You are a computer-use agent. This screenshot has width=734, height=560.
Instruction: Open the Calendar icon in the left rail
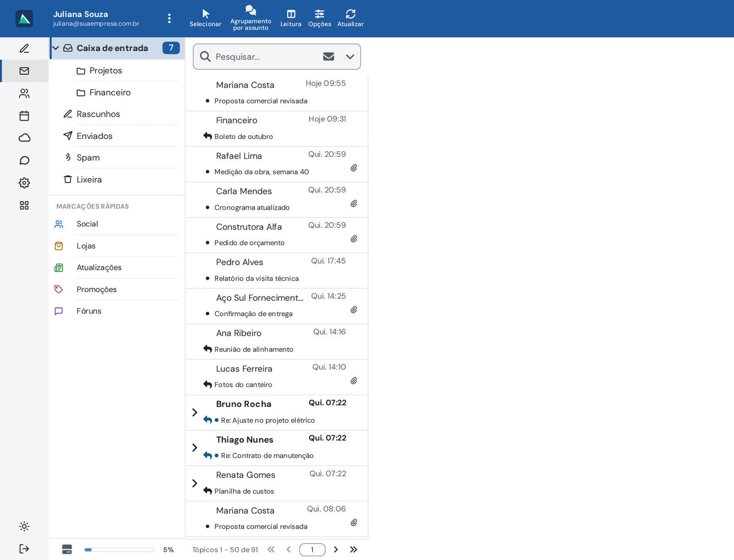click(x=24, y=116)
